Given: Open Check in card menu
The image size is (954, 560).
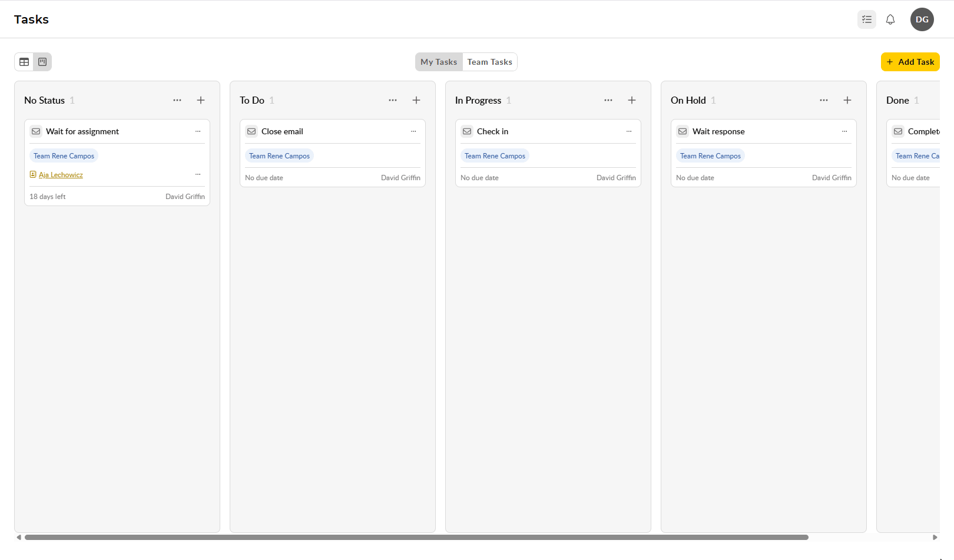Looking at the screenshot, I should [x=629, y=131].
